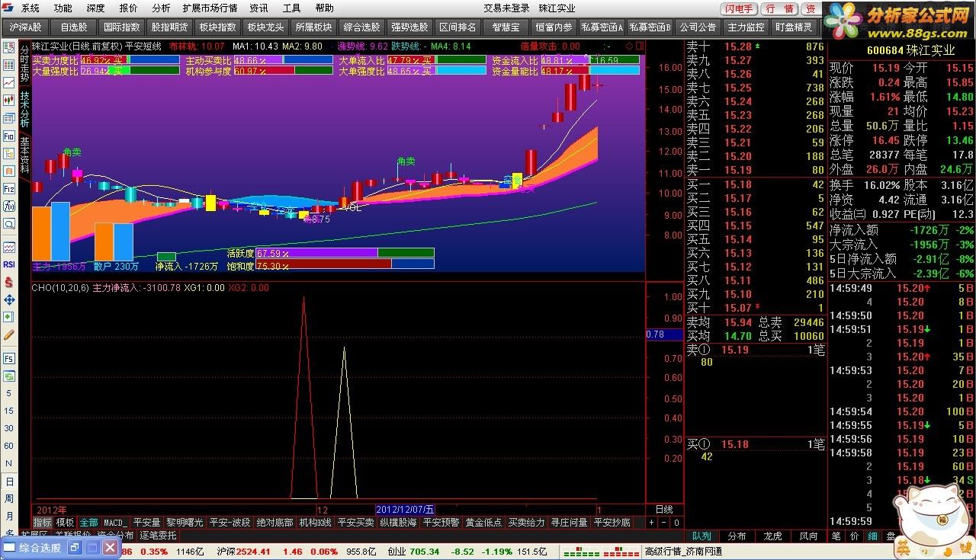Open the 系统 menu
The width and height of the screenshot is (976, 560).
coord(30,8)
